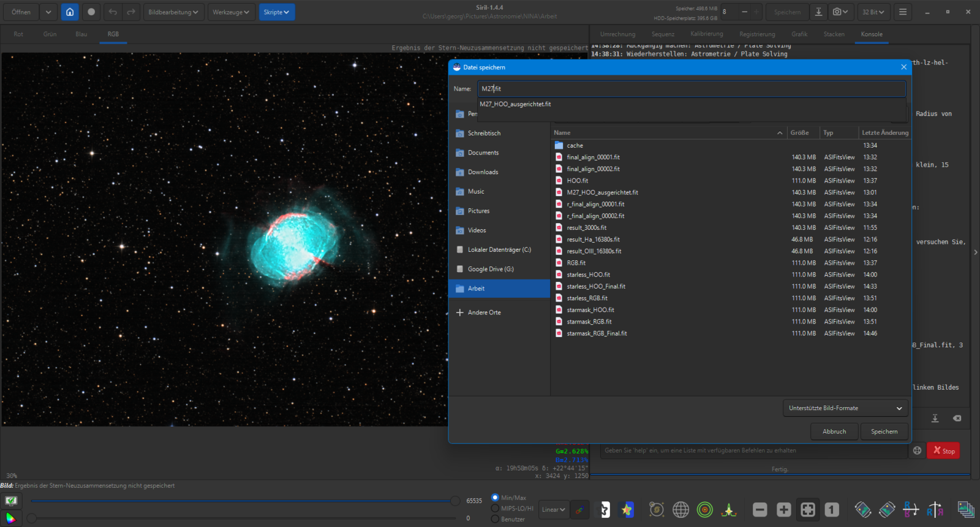Viewport: 980px width, 527px height.
Task: Click the lifebuoy help icon beside command field
Action: 917,450
